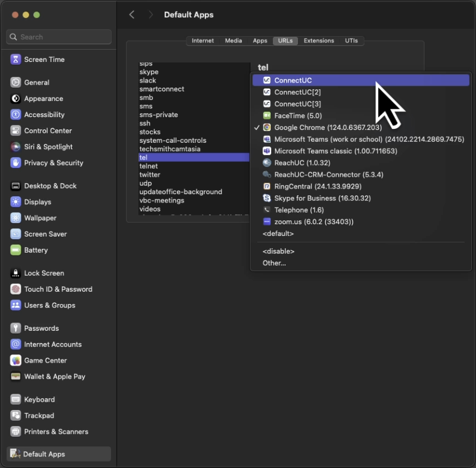Select the sms-private URL scheme
The height and width of the screenshot is (468, 476).
(x=194, y=115)
